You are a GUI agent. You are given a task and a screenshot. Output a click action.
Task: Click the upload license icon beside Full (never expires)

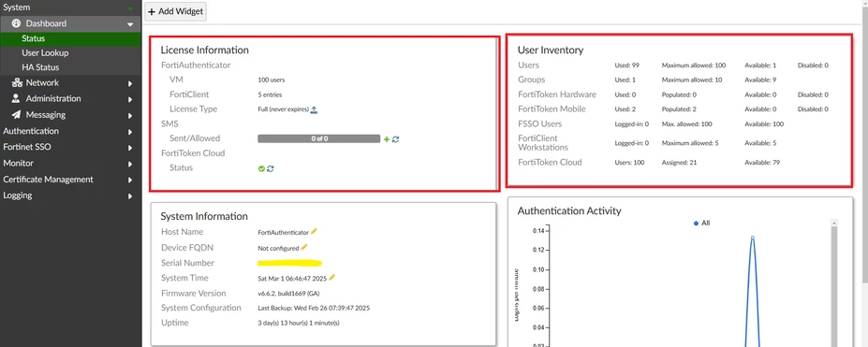click(x=314, y=109)
